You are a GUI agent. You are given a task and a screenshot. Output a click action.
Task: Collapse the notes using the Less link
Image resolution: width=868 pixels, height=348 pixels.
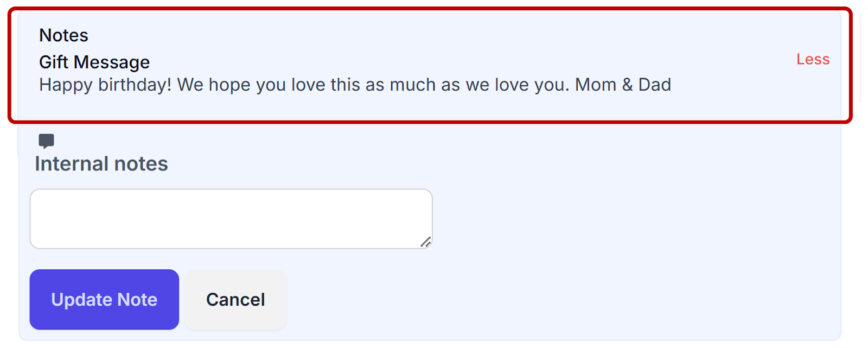pos(813,59)
